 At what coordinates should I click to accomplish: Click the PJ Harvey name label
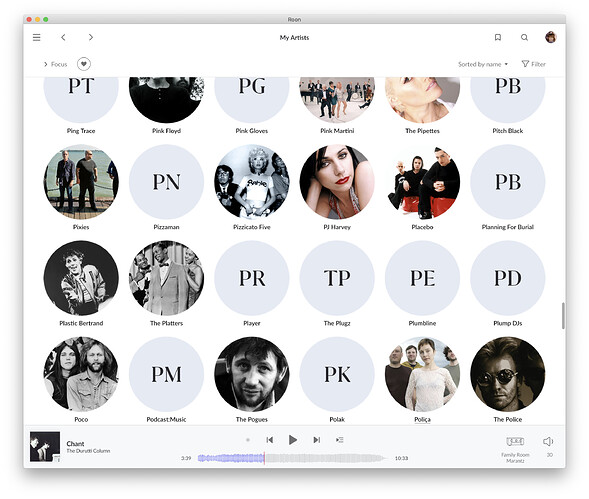pos(337,227)
